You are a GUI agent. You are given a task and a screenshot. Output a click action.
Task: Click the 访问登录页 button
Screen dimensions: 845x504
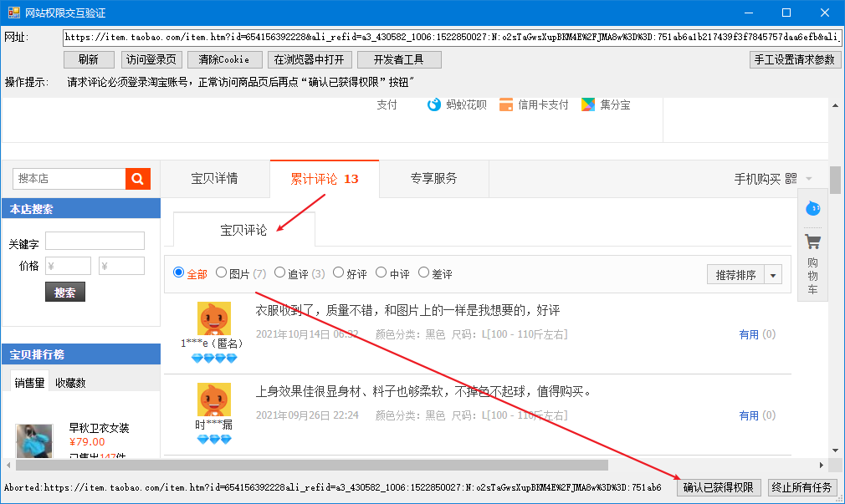(151, 60)
